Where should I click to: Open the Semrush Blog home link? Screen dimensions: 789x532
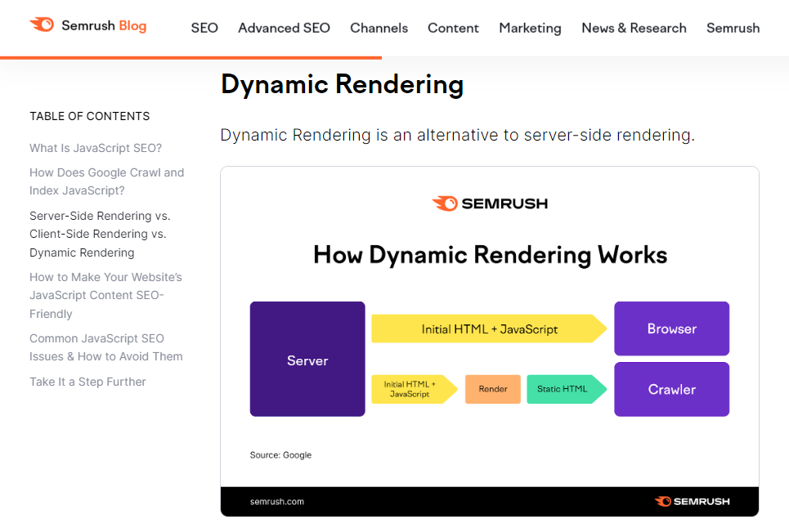point(88,25)
